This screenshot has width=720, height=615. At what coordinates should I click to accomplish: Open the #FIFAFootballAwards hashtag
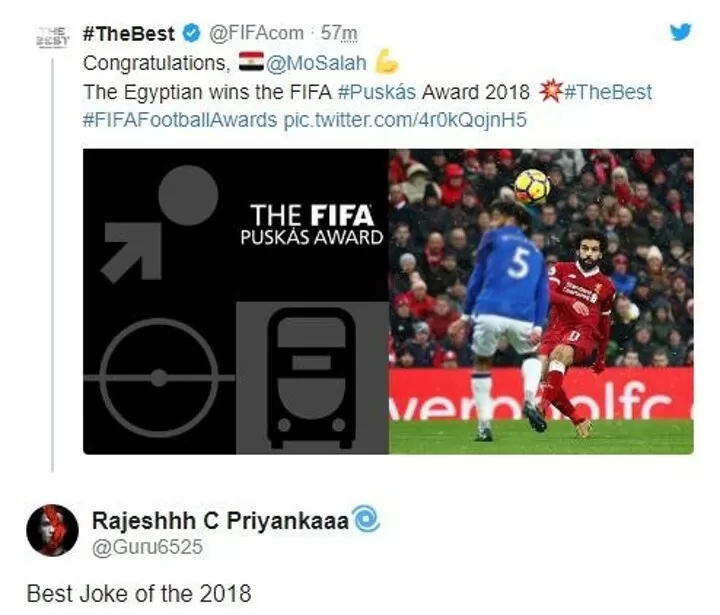click(x=180, y=120)
